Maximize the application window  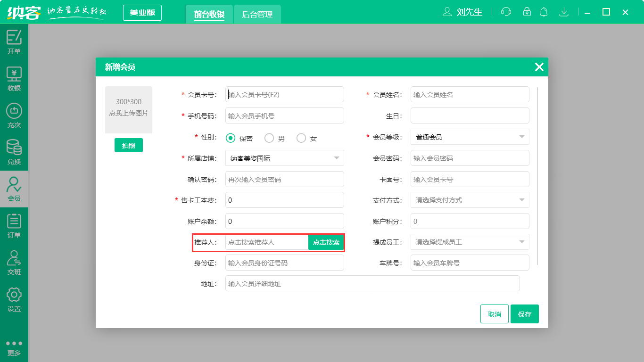pos(606,12)
